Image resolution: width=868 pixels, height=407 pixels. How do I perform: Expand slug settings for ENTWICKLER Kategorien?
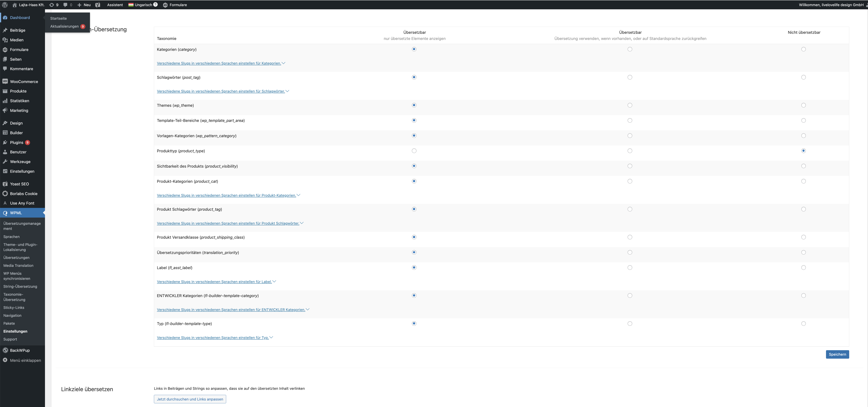click(233, 310)
